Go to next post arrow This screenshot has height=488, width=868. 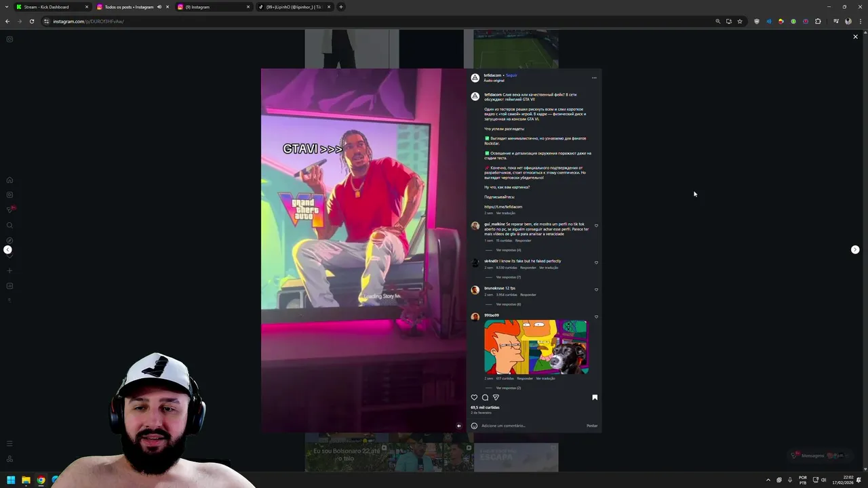tap(855, 249)
